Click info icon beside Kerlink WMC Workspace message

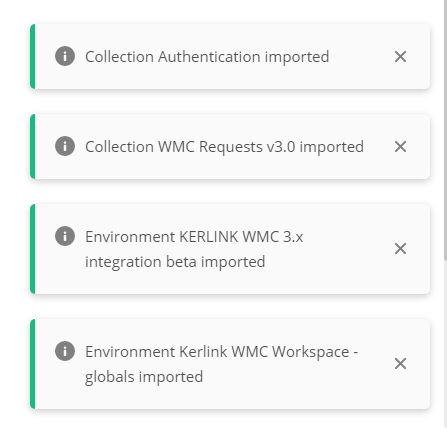pyautogui.click(x=65, y=351)
